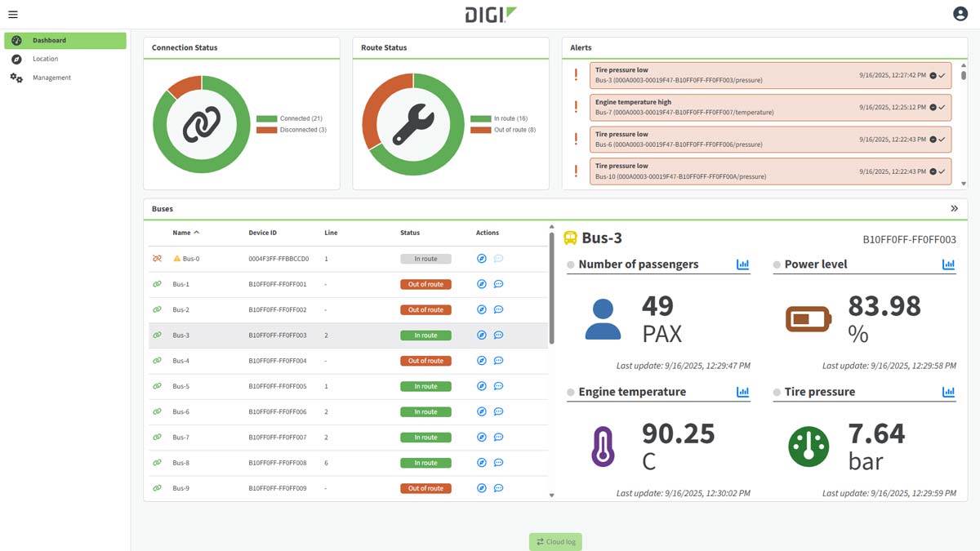This screenshot has width=980, height=551.
Task: Acknowledge the Bus-3 tire pressure alert checkmark
Action: (x=942, y=75)
